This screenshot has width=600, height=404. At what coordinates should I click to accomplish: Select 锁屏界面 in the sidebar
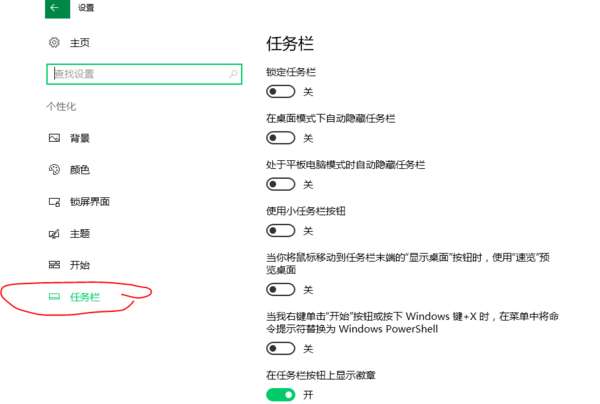pyautogui.click(x=90, y=202)
